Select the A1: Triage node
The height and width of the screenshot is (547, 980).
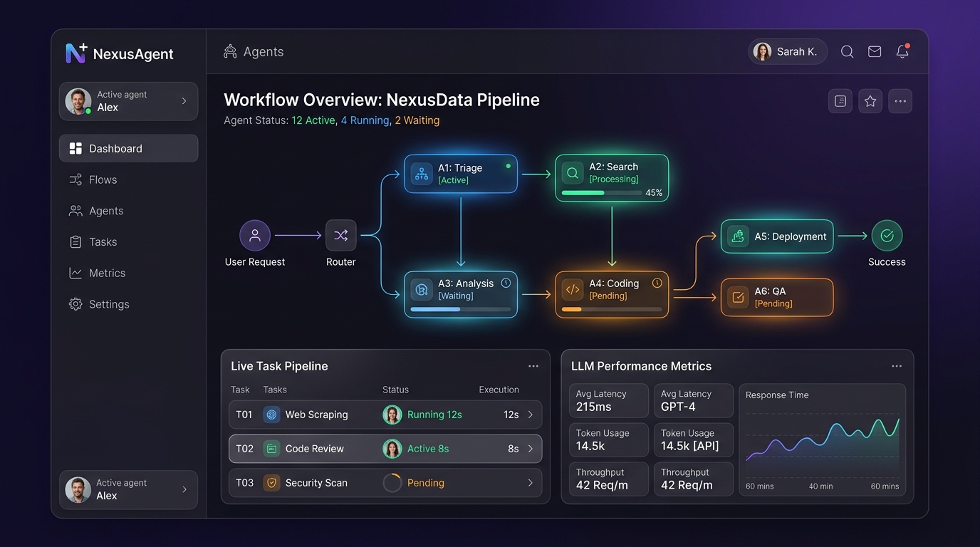(x=461, y=174)
